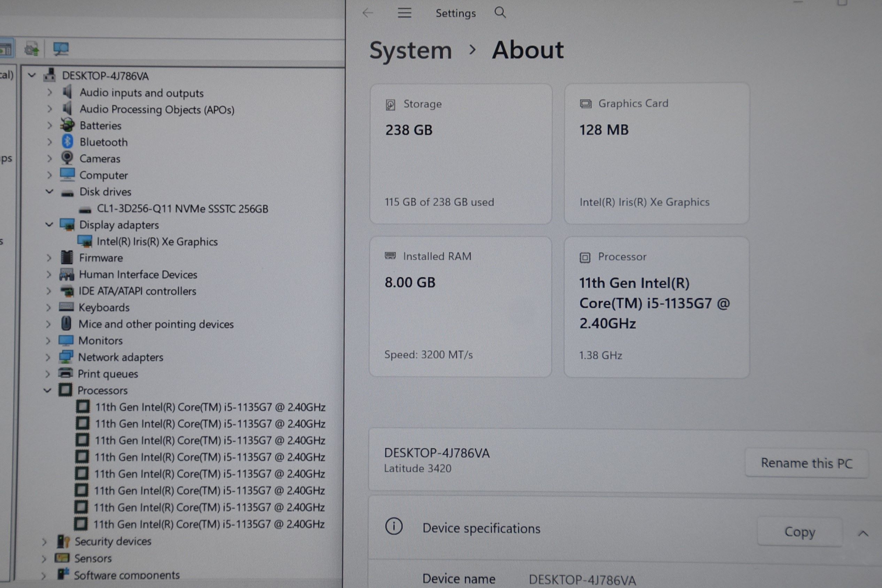Viewport: 882px width, 588px height.
Task: Select the Bluetooth icon in Device Manager
Action: click(x=68, y=141)
